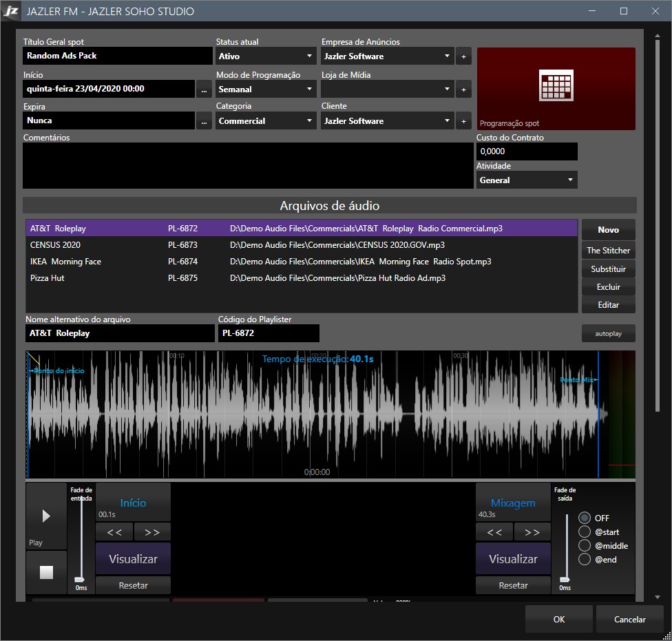Open the Início date picker ellipsis button

(204, 90)
